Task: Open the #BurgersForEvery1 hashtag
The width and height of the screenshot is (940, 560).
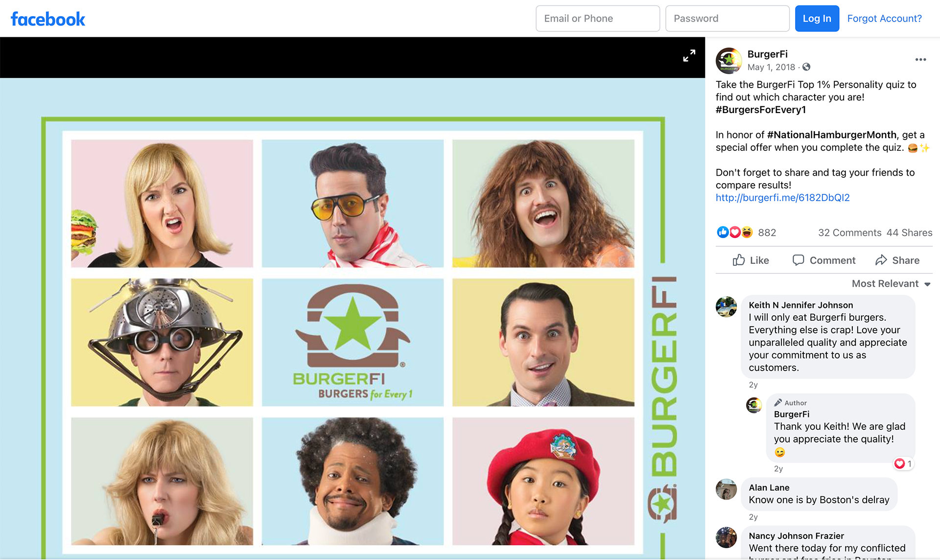Action: 760,110
